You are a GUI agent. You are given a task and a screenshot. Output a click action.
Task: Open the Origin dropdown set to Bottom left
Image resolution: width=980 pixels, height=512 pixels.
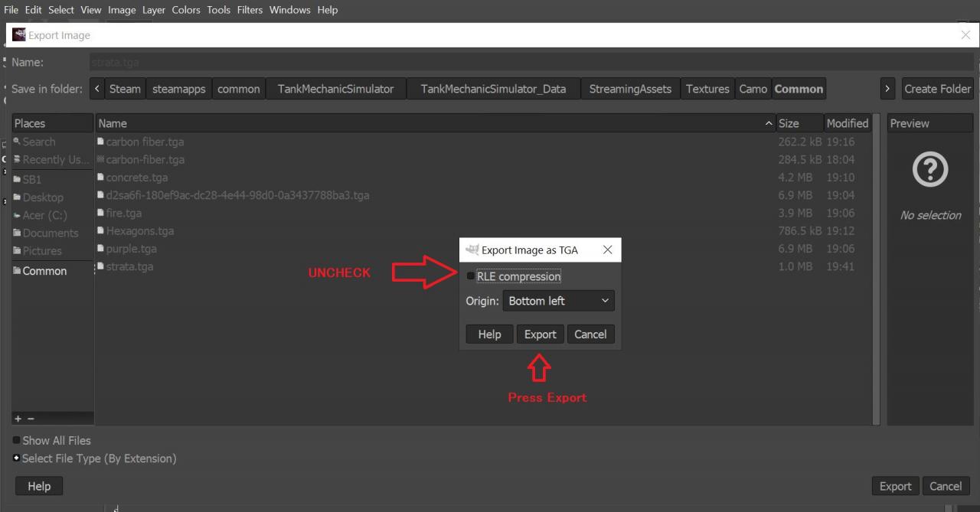point(558,301)
